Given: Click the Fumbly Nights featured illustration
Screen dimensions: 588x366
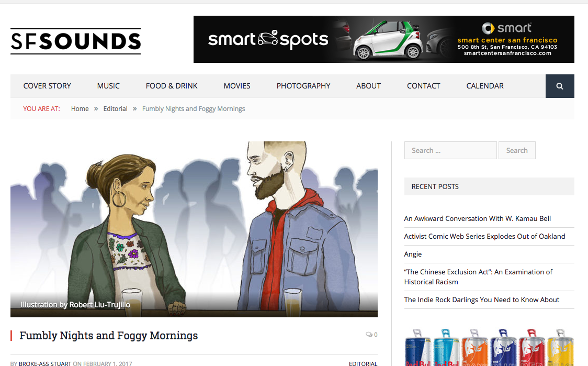Looking at the screenshot, I should click(x=194, y=229).
